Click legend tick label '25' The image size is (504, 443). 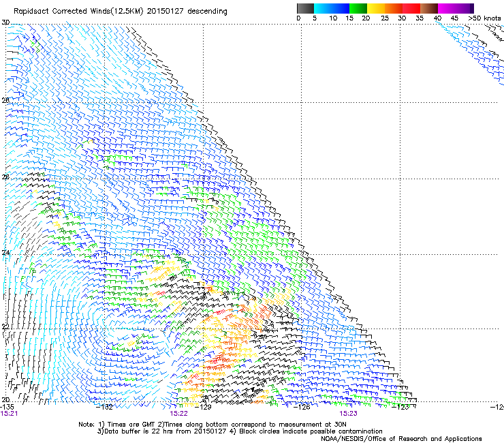tap(385, 18)
